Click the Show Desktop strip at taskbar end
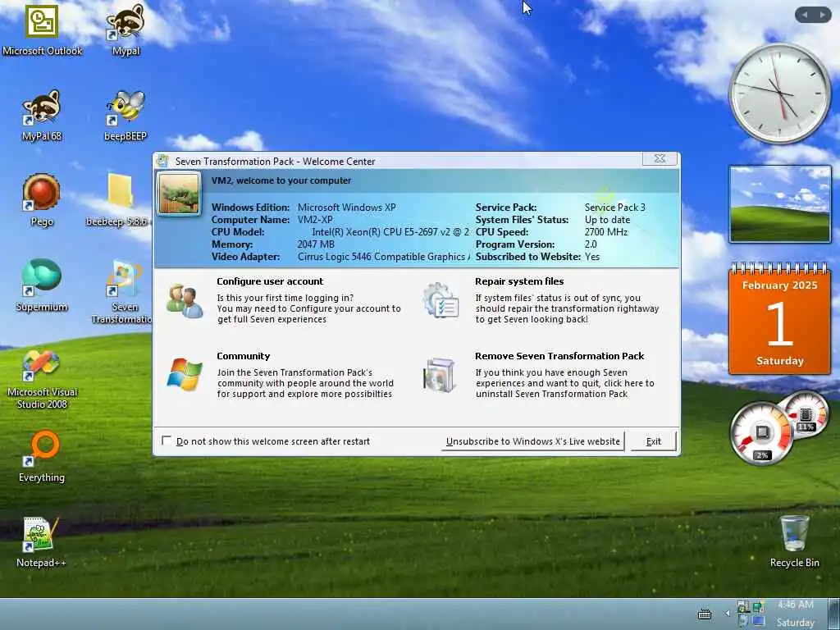Screen dimensions: 840x630 835,614
